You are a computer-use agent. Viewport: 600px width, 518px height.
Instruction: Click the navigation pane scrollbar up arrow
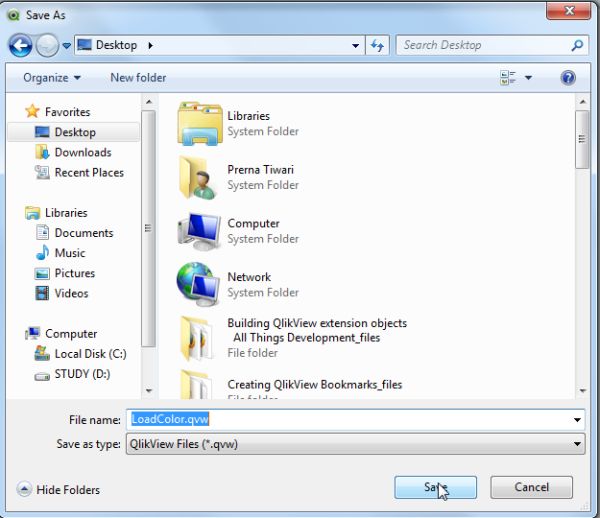coord(149,102)
